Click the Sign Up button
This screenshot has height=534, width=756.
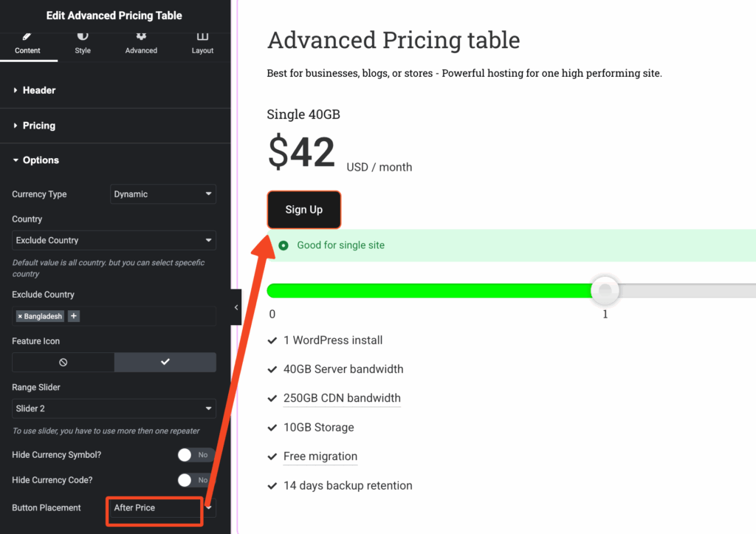(x=304, y=210)
